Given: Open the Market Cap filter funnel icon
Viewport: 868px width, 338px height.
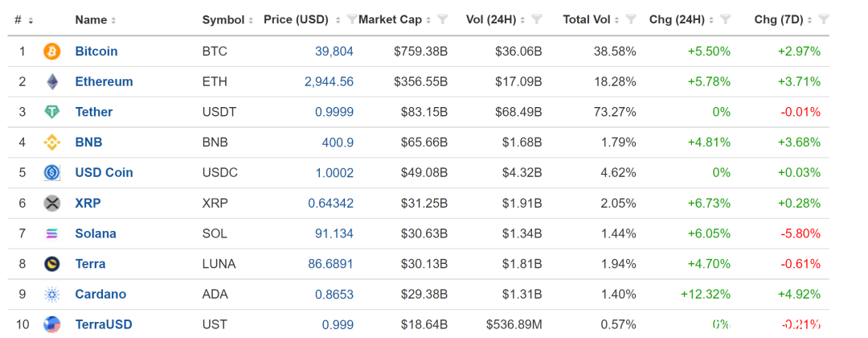Looking at the screenshot, I should tap(442, 20).
